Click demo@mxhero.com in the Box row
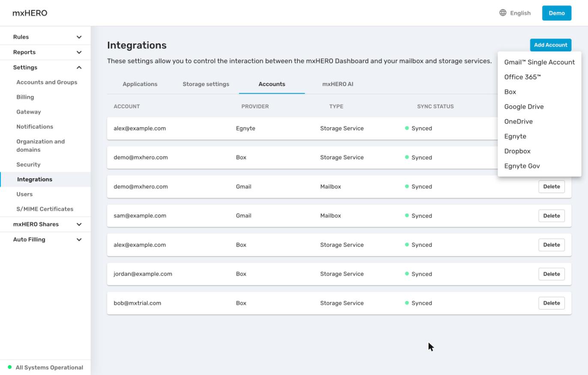The width and height of the screenshot is (588, 375). (x=141, y=158)
